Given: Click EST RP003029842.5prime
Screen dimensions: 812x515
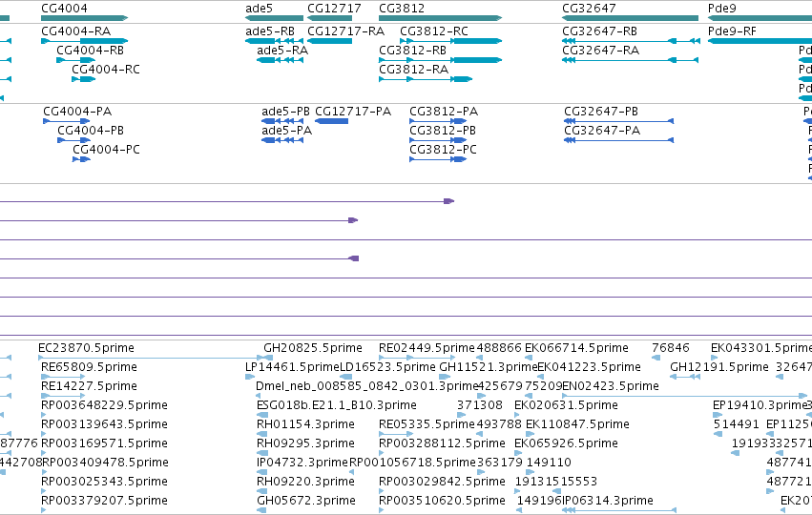Looking at the screenshot, I should (x=382, y=491).
